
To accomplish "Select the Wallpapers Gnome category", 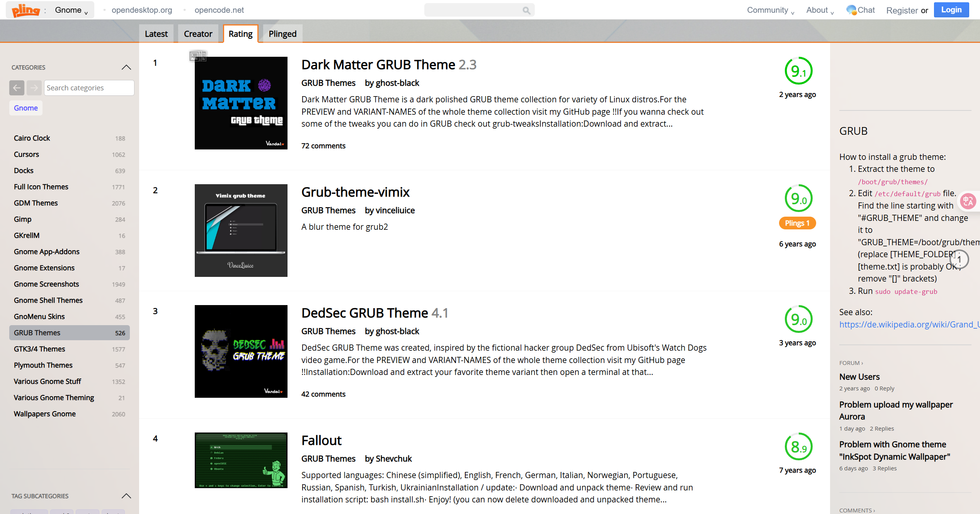I will 70,414.
